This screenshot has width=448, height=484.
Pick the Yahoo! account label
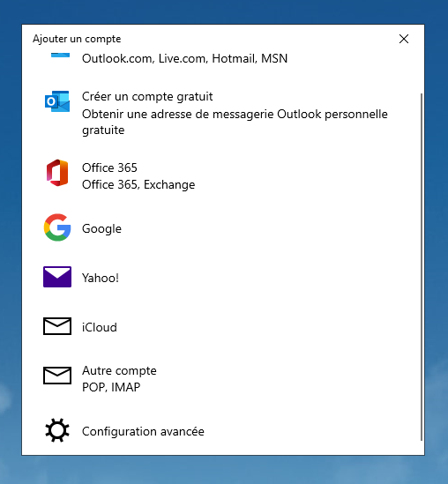101,278
